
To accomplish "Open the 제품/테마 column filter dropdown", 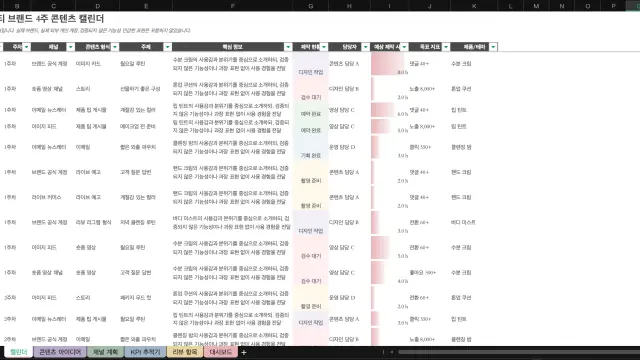I will (x=493, y=47).
